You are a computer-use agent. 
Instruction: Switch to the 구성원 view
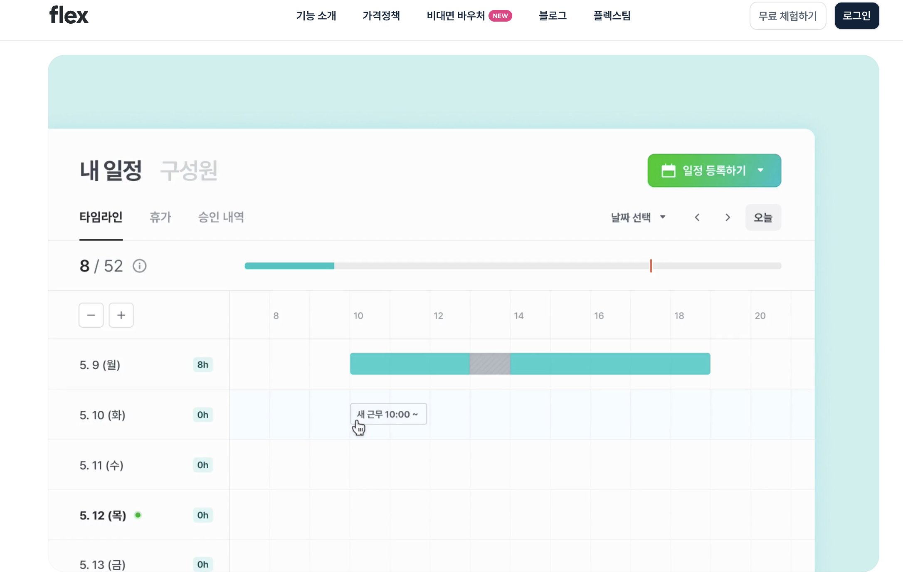[x=189, y=170]
